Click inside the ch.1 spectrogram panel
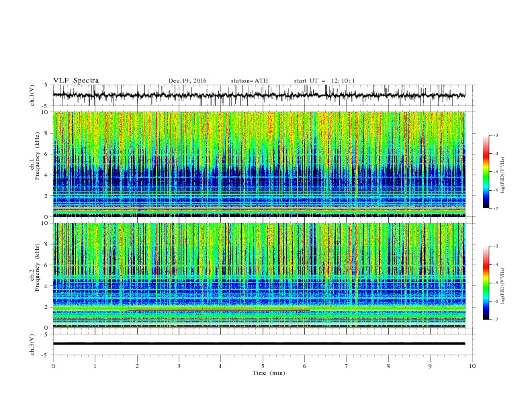The image size is (532, 411). pyautogui.click(x=259, y=164)
